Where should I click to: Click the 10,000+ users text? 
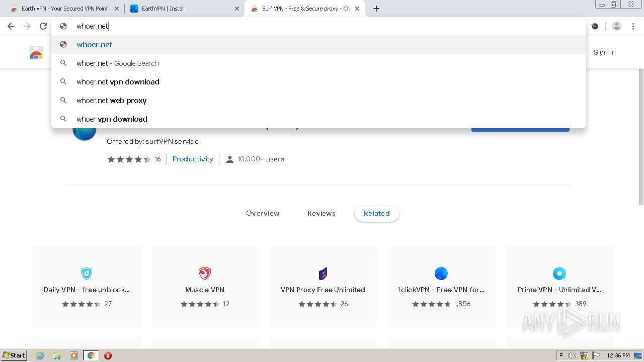[x=261, y=159]
